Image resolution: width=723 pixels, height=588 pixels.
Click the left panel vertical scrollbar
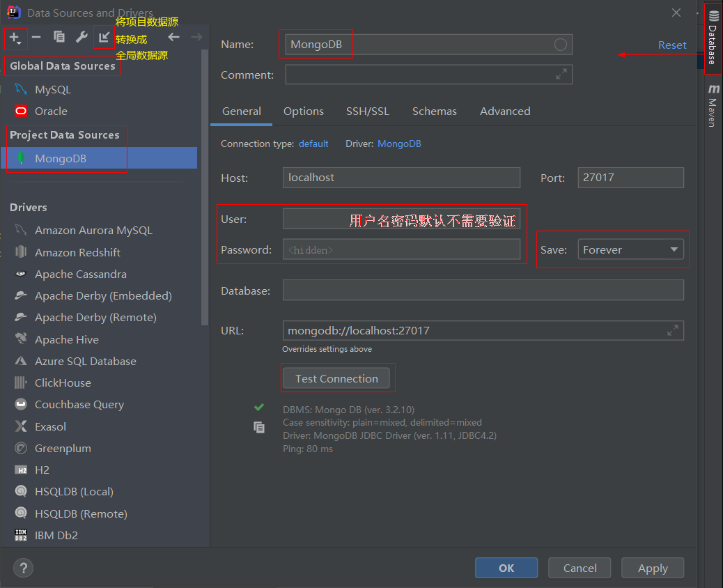tap(205, 187)
